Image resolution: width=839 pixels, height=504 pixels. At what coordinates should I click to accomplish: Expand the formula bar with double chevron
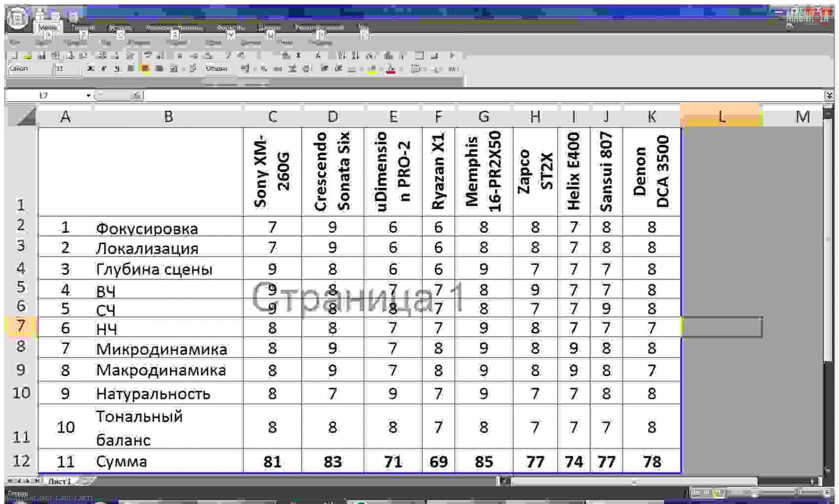point(829,95)
